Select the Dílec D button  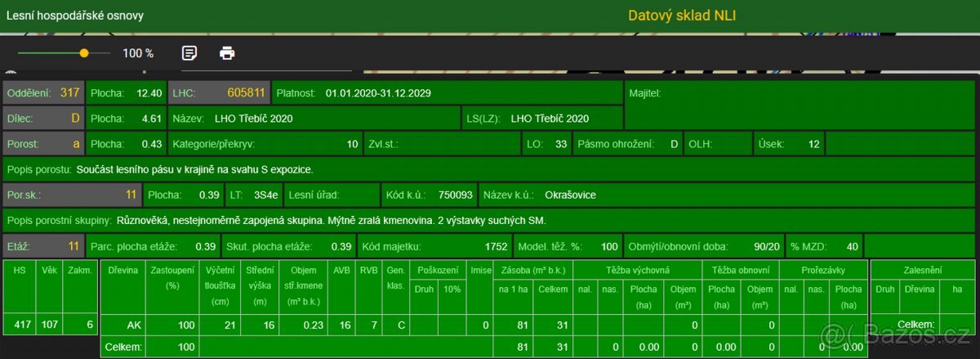click(x=44, y=119)
